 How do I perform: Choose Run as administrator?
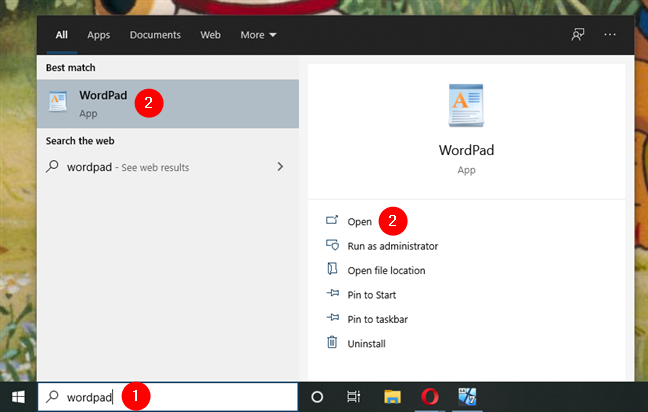(392, 246)
